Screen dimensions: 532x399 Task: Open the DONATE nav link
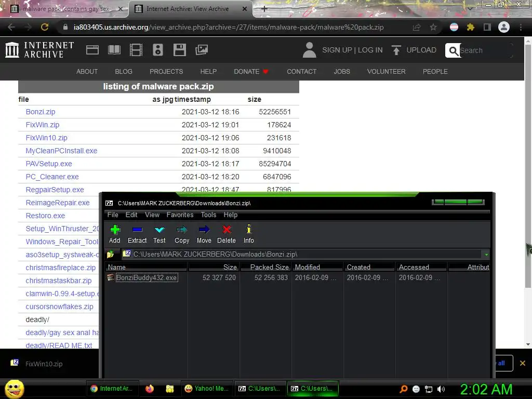[x=251, y=72]
